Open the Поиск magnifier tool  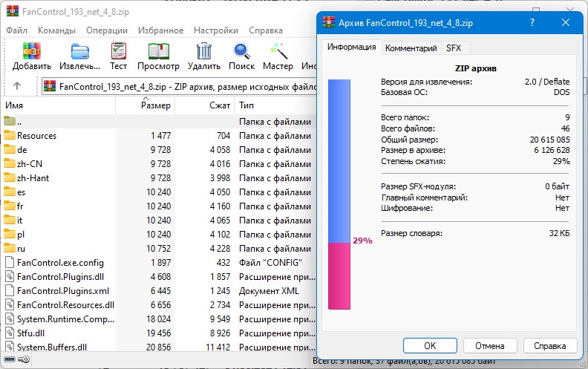[241, 51]
